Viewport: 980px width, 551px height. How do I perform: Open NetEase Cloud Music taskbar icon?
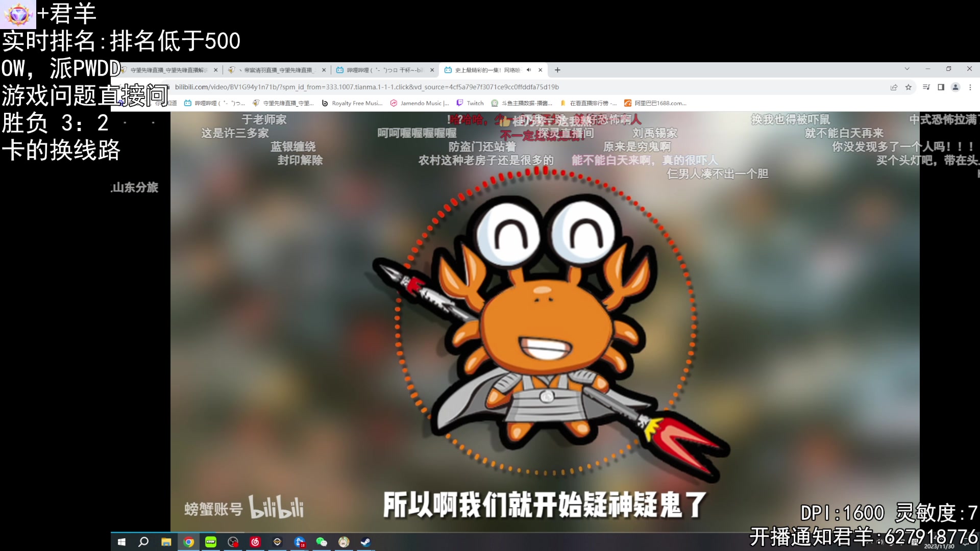pos(255,542)
